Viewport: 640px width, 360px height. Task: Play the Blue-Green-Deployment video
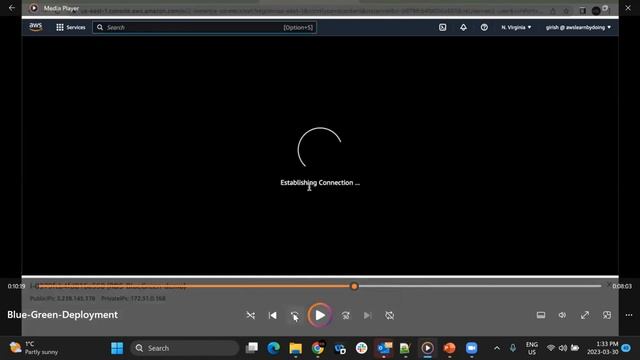point(320,315)
